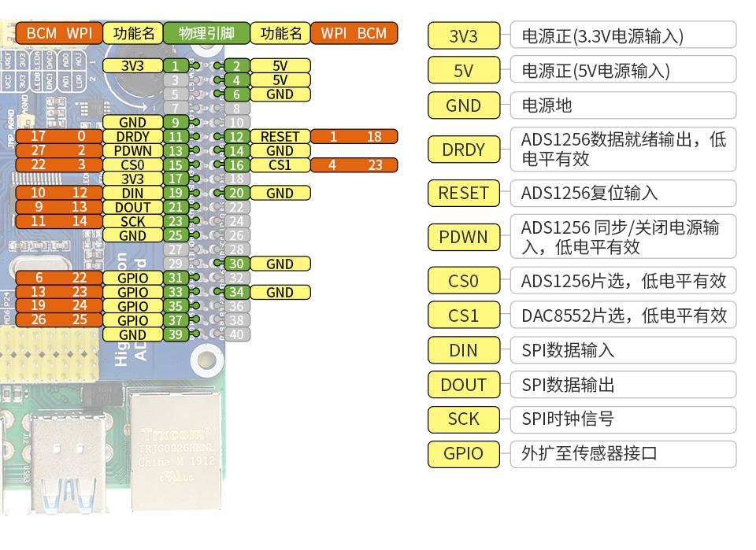Select the CS0 chip-select label
The width and height of the screenshot is (756, 550).
pos(132,165)
